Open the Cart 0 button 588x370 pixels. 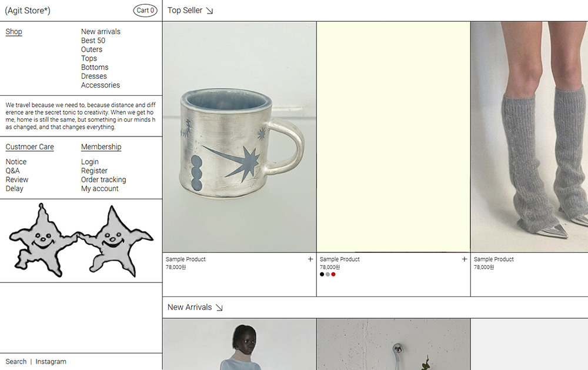[145, 11]
